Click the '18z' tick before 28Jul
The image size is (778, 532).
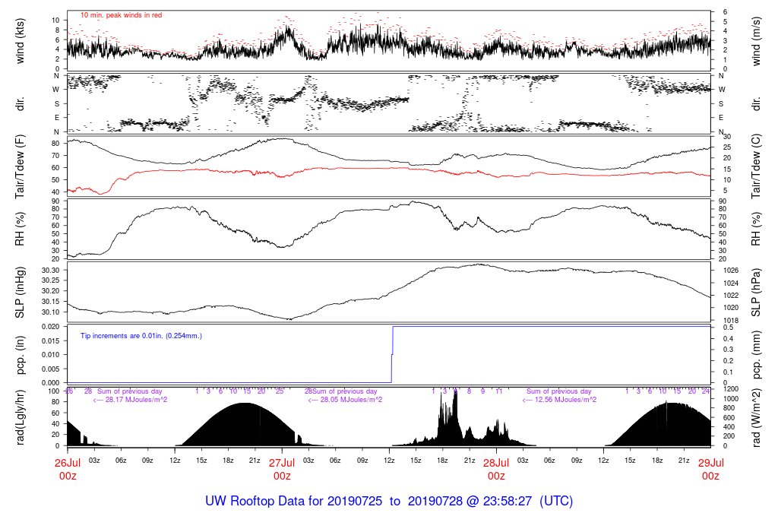[x=443, y=461]
